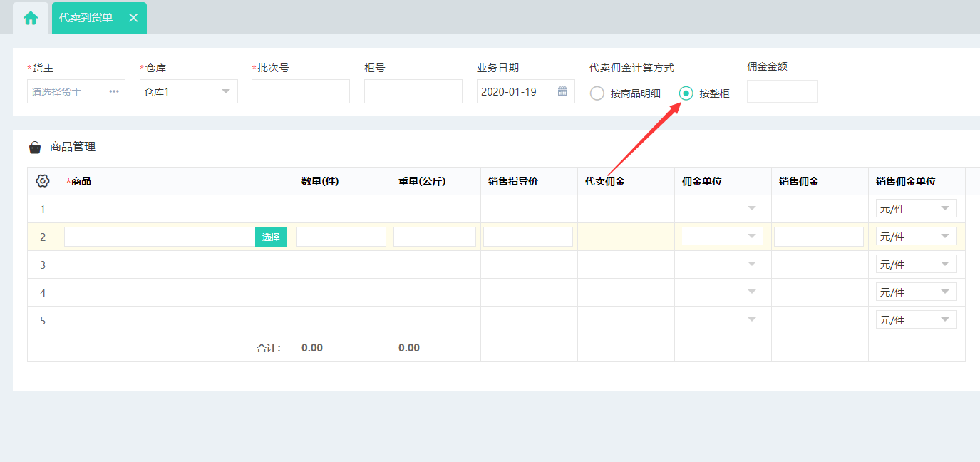Click the 重量(公斤) column header
The height and width of the screenshot is (462, 980).
click(x=435, y=181)
